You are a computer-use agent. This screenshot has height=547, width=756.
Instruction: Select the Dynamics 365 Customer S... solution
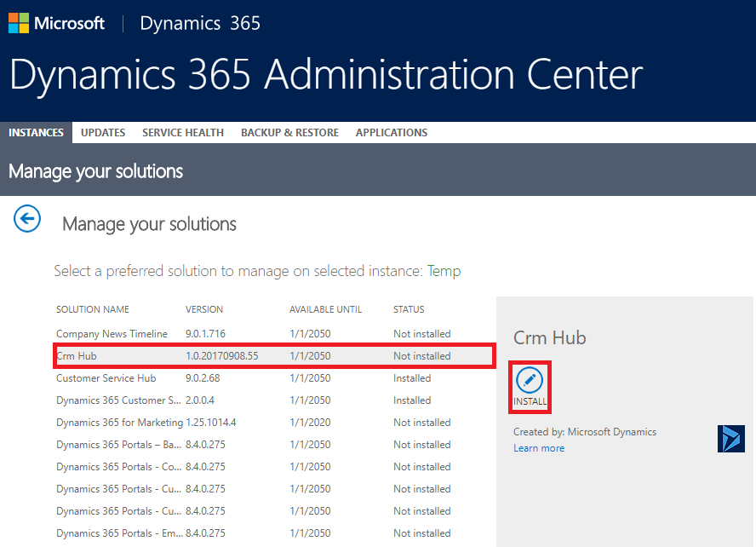(x=118, y=400)
